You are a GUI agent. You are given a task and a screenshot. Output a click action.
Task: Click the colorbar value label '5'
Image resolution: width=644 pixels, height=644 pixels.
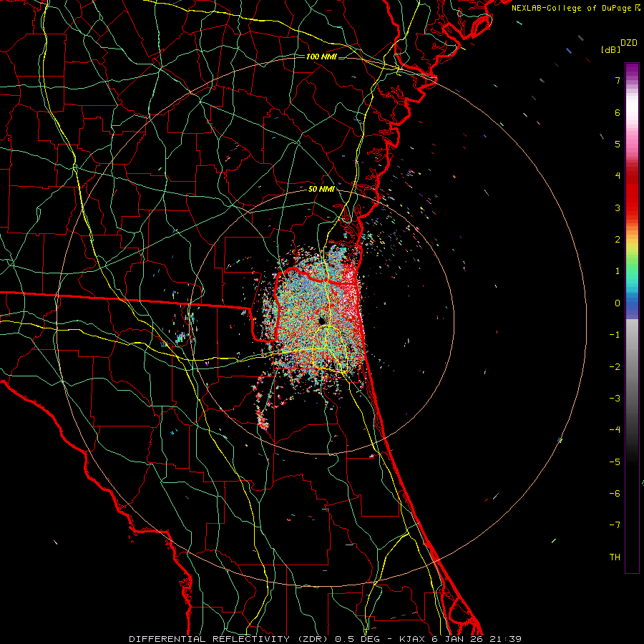coord(618,144)
